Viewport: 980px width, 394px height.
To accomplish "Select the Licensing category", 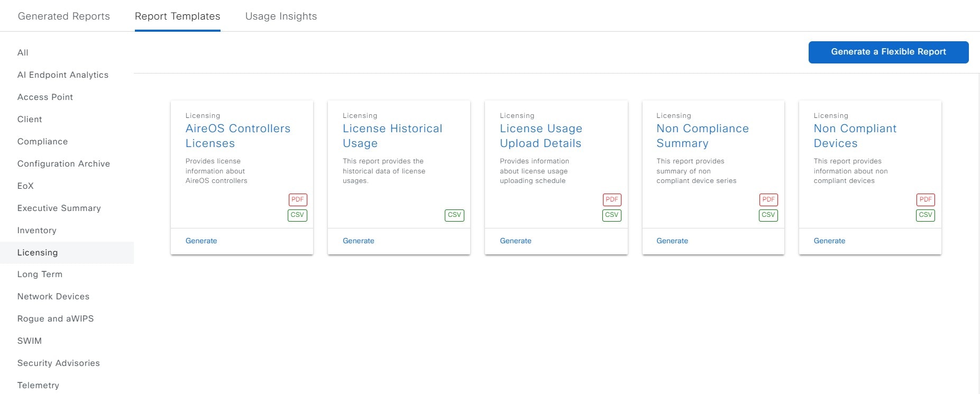I will pos(67,253).
